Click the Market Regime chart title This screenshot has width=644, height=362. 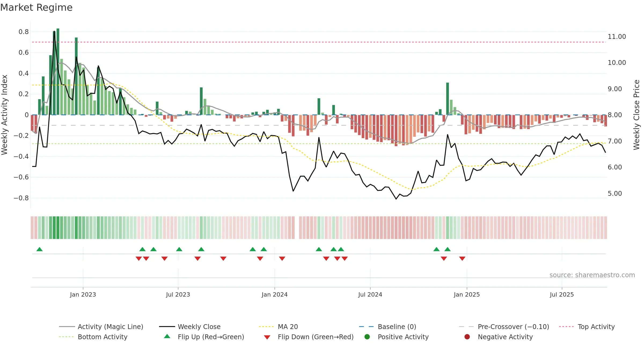click(x=36, y=8)
